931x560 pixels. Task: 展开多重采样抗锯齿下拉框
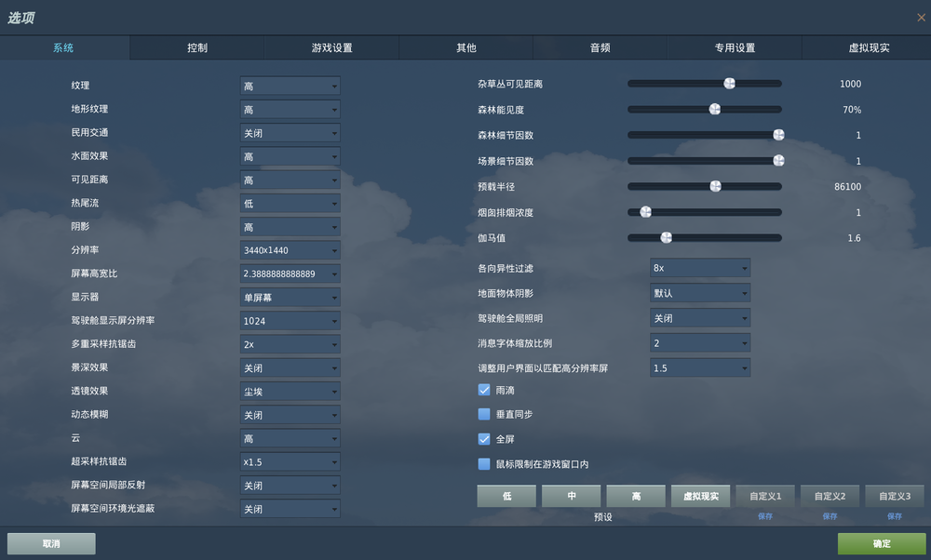[290, 343]
